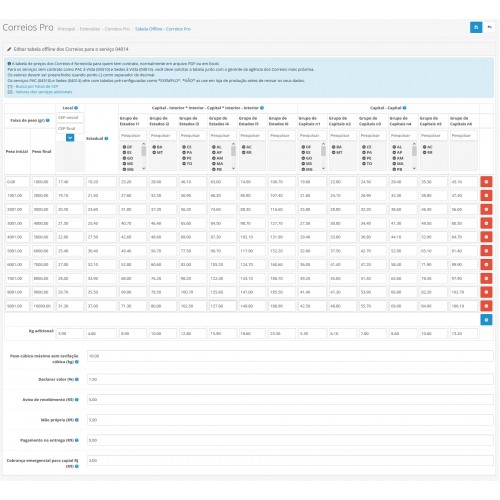Click info icon after Capital - Interior heading
Viewport: 500px width, 500px height.
(x=262, y=108)
